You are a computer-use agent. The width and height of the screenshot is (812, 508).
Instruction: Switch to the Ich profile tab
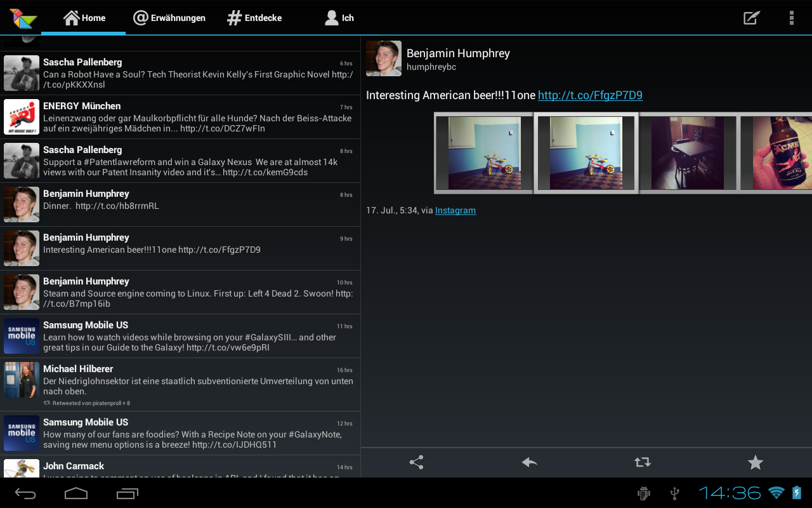coord(339,18)
